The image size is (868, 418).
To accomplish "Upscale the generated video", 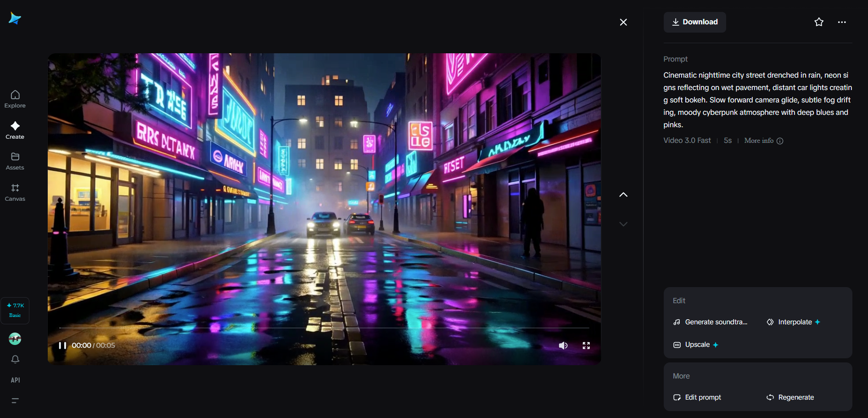I will (x=695, y=345).
